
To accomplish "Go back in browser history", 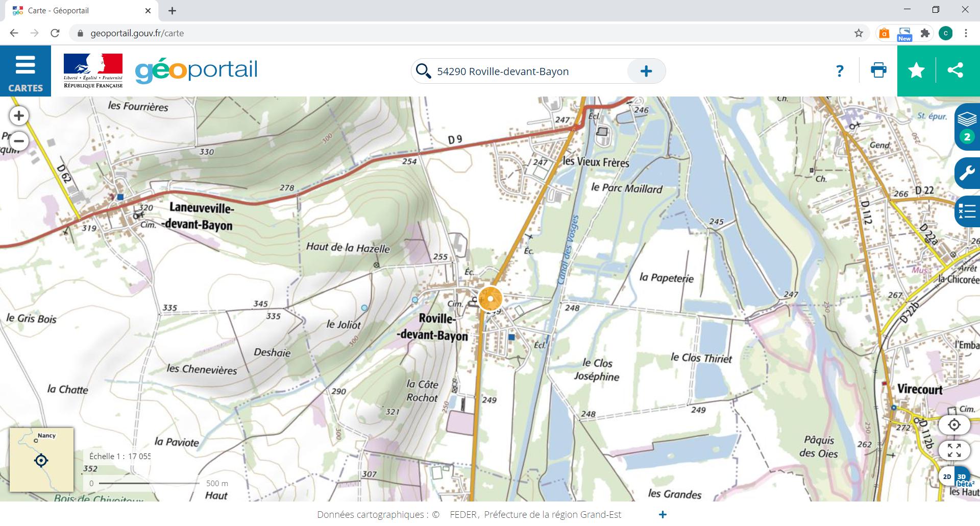I will (x=14, y=33).
